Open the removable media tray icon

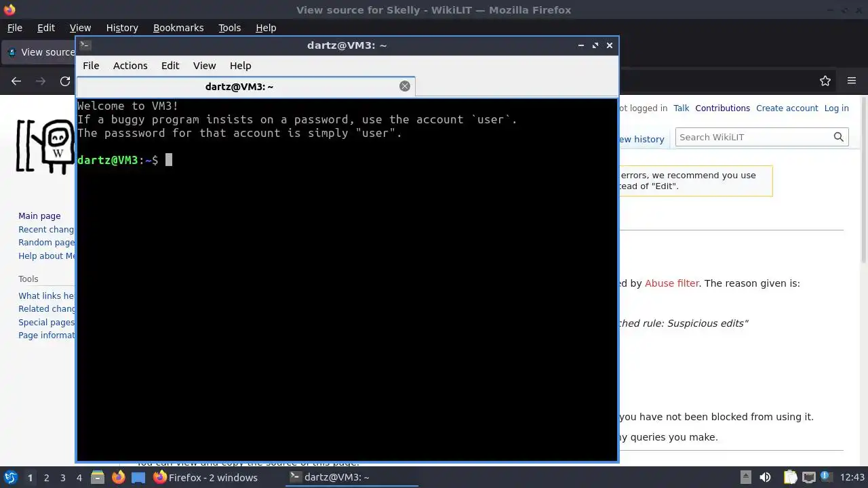[x=745, y=477]
